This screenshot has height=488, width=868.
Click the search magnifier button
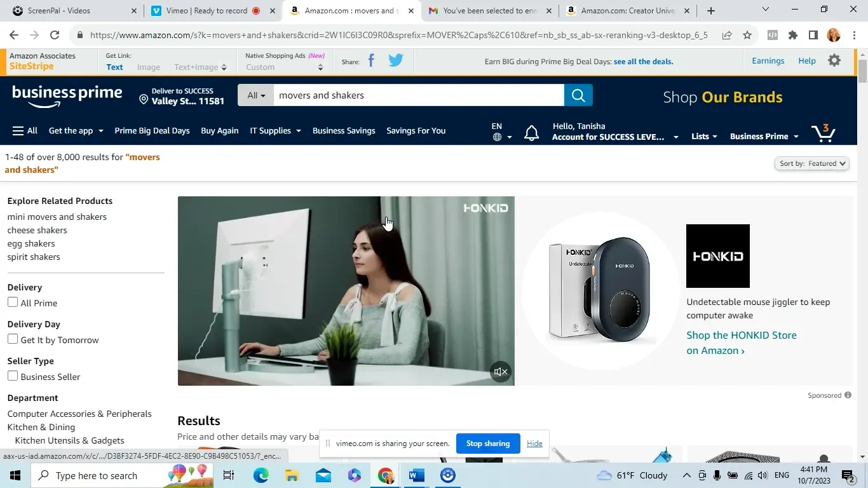[x=578, y=95]
